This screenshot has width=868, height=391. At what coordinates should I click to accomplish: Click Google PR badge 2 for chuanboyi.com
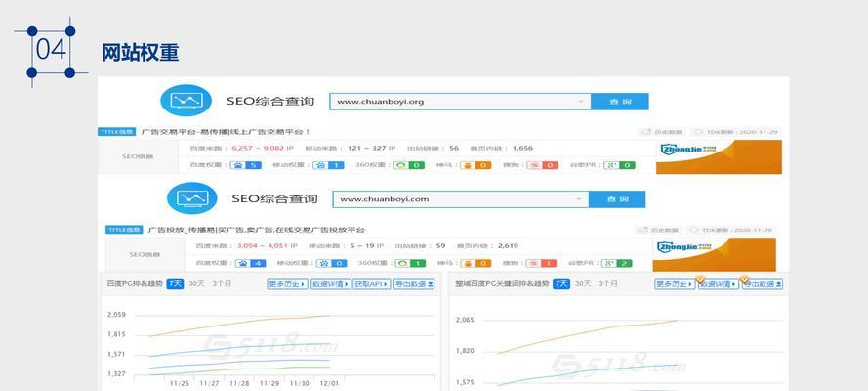pyautogui.click(x=617, y=263)
